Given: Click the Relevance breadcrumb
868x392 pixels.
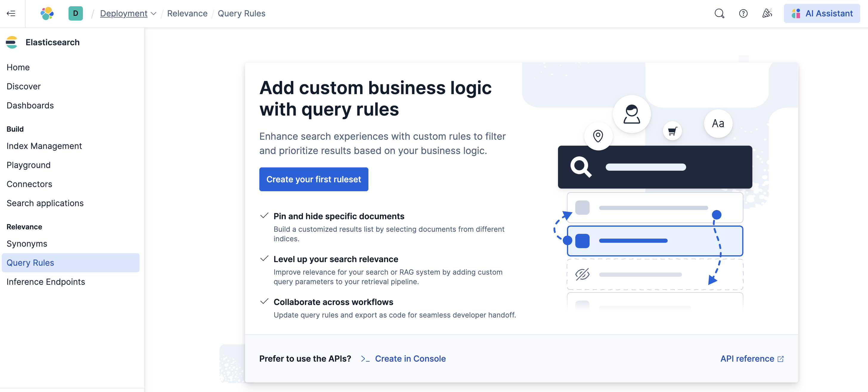Looking at the screenshot, I should coord(187,13).
